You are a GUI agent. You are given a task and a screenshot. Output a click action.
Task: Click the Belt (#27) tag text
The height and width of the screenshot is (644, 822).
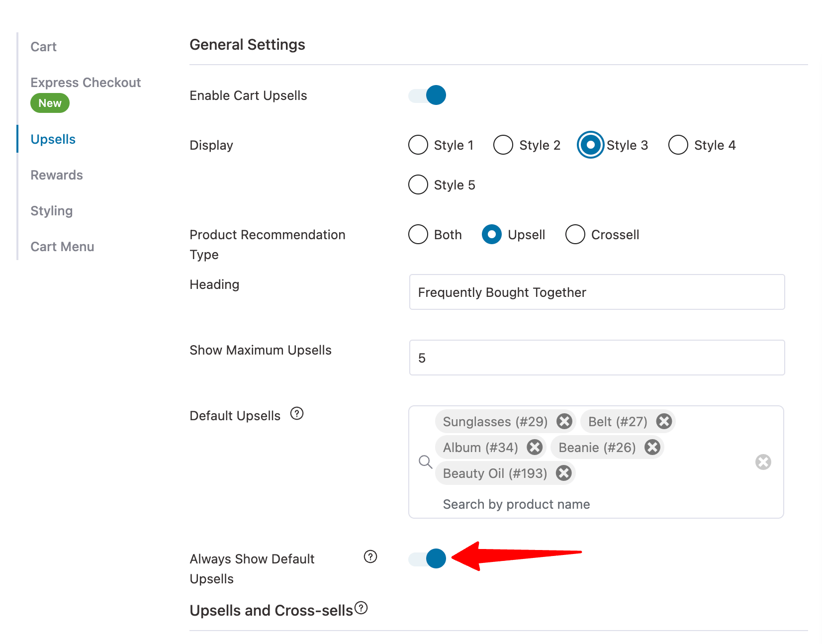pyautogui.click(x=618, y=422)
